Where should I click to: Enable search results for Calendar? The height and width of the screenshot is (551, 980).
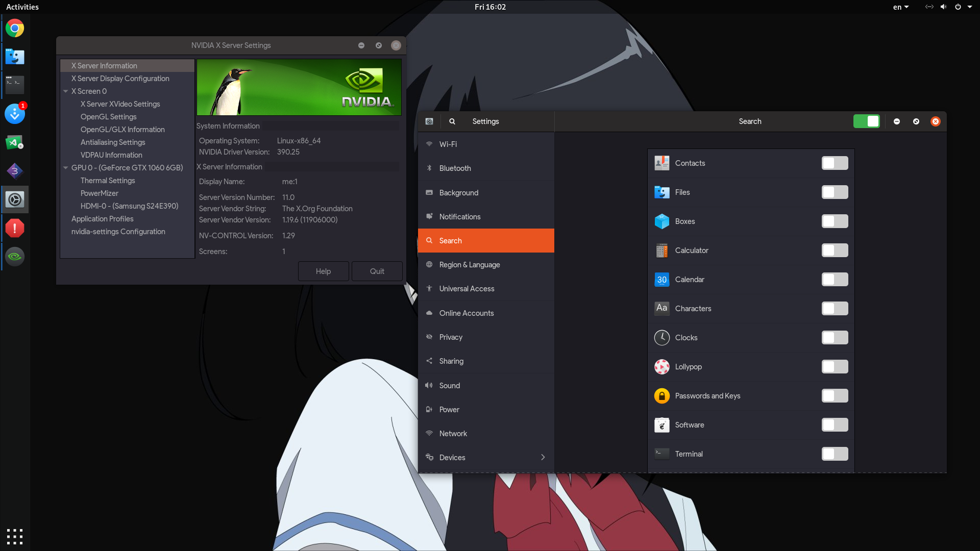pos(835,280)
